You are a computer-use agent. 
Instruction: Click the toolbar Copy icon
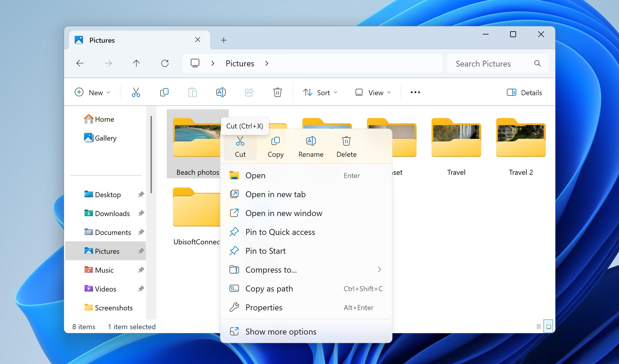164,92
